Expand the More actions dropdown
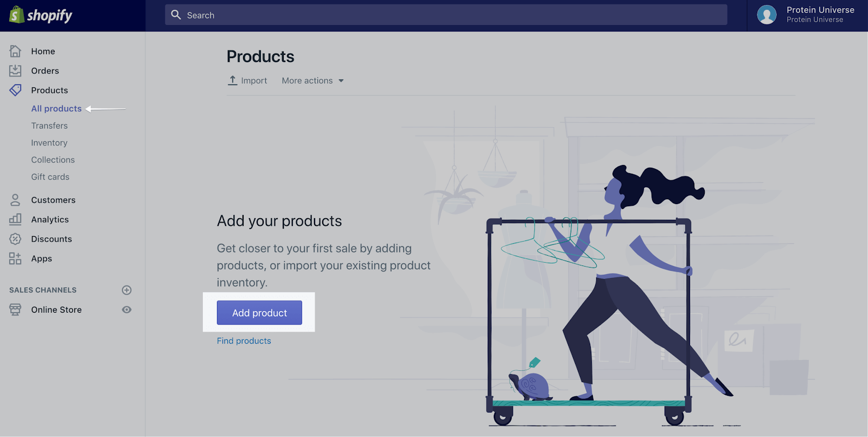 click(x=312, y=81)
